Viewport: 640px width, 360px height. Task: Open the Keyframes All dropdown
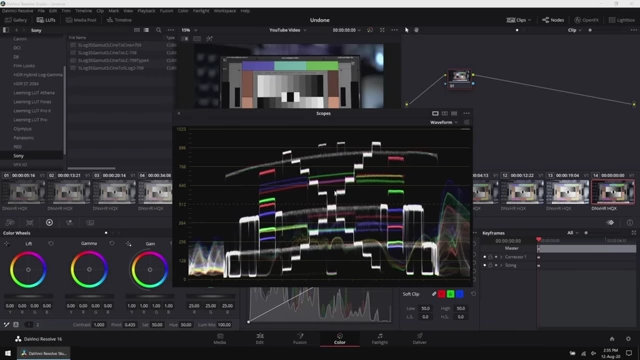(x=573, y=233)
